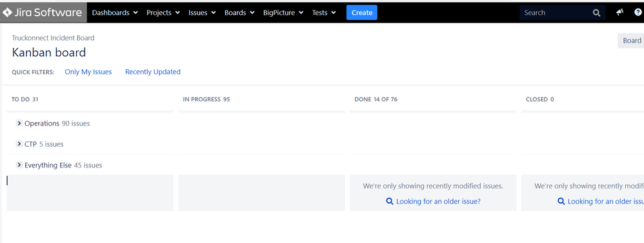Open the feedback megaphone icon

619,12
